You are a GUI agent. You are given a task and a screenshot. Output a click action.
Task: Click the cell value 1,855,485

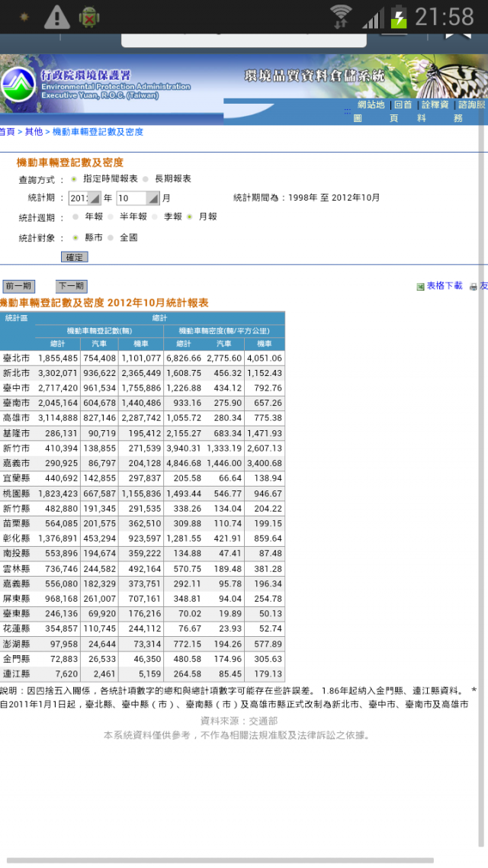click(58, 358)
